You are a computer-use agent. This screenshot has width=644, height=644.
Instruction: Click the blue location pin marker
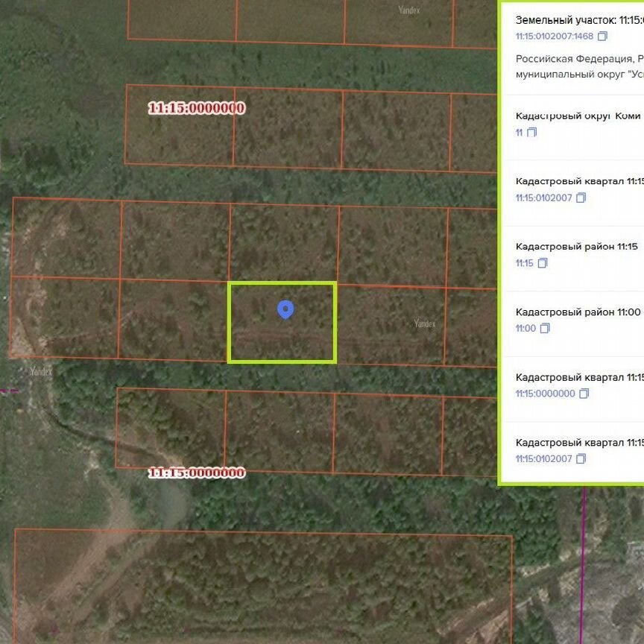pos(285,309)
